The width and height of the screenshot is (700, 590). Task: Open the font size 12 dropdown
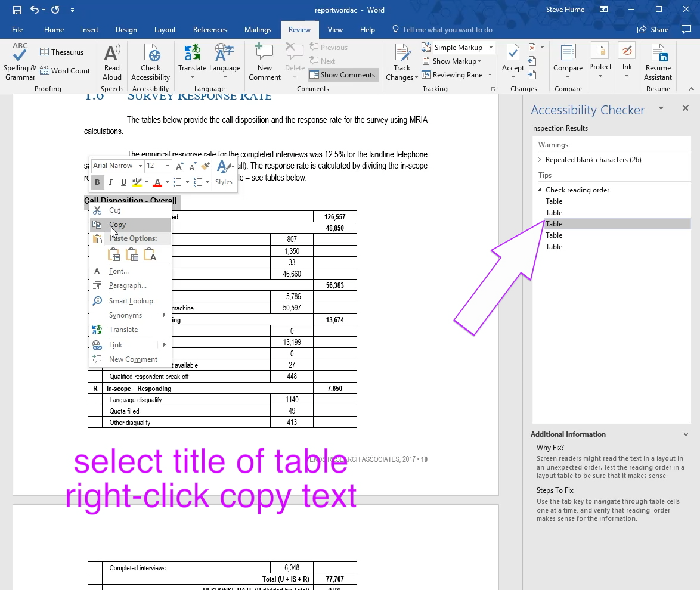click(x=168, y=166)
